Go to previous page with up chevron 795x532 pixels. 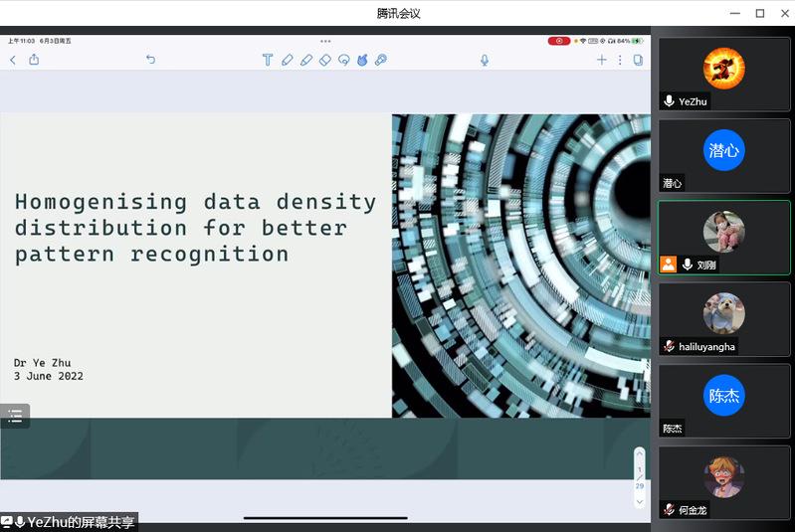click(x=640, y=453)
